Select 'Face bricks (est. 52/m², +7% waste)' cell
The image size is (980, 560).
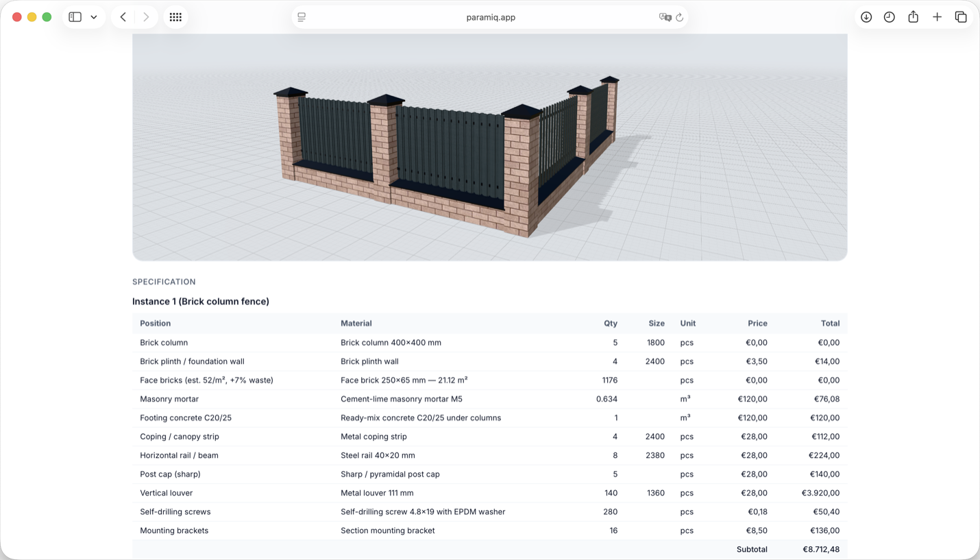point(206,380)
